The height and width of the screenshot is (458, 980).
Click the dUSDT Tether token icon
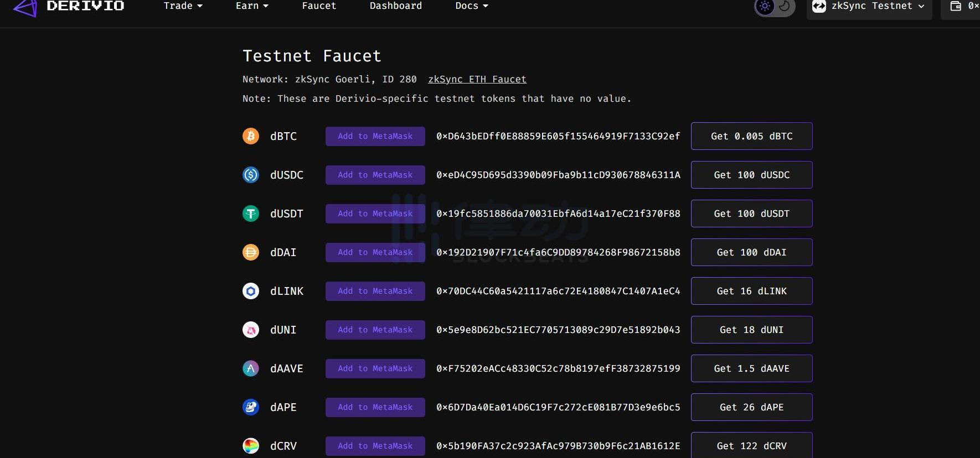pyautogui.click(x=251, y=214)
